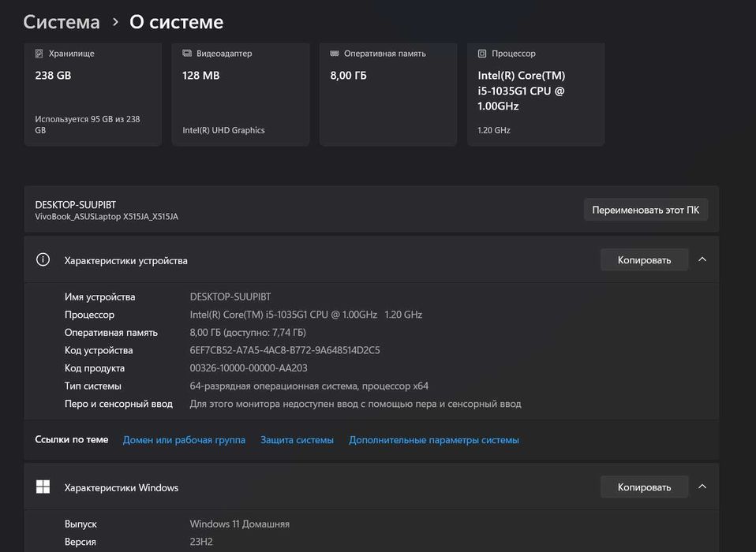
Task: Click the Выпуск label
Action: pyautogui.click(x=80, y=524)
